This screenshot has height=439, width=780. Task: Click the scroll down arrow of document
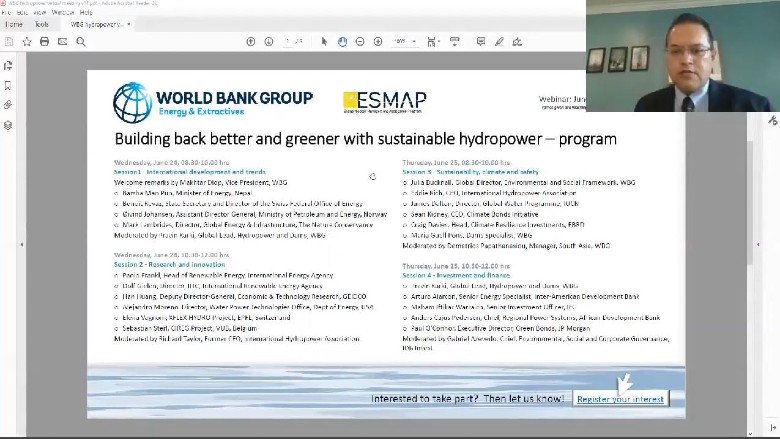pos(750,434)
